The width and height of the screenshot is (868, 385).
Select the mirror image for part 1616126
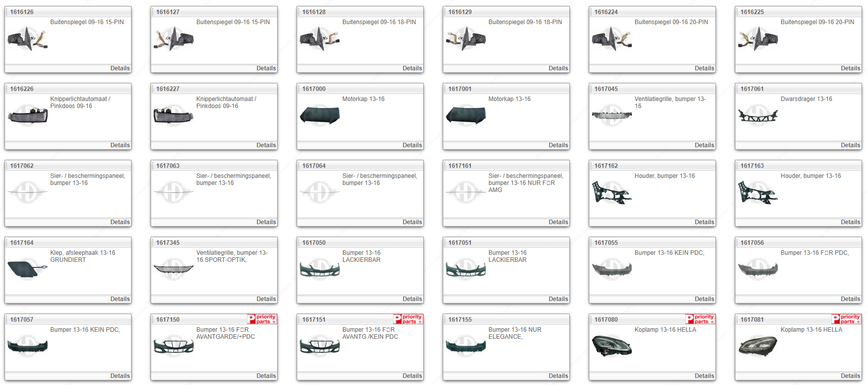tap(28, 39)
